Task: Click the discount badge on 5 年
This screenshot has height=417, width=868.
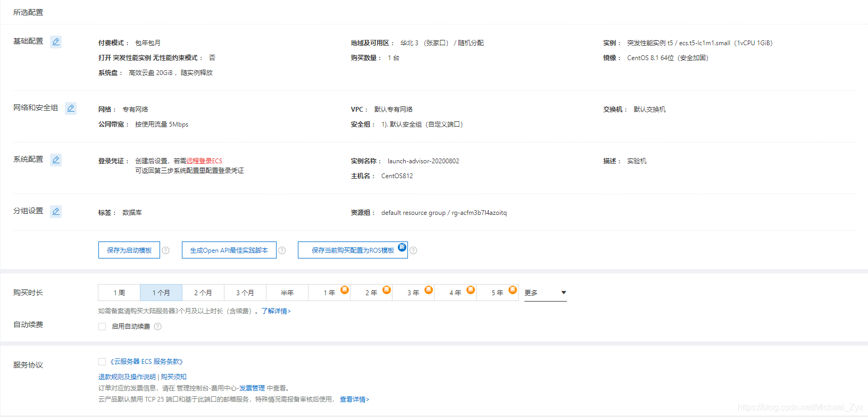Action: 513,289
